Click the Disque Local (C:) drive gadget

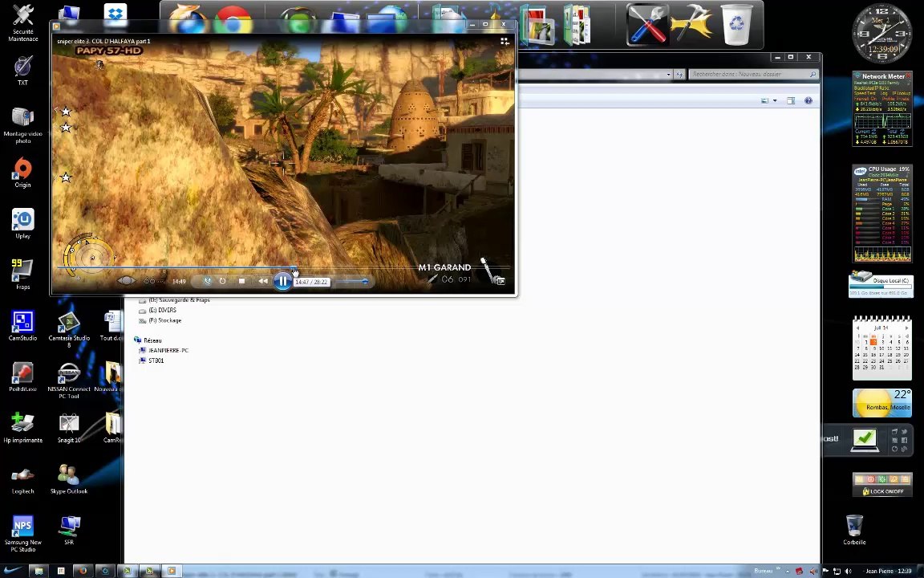[881, 284]
